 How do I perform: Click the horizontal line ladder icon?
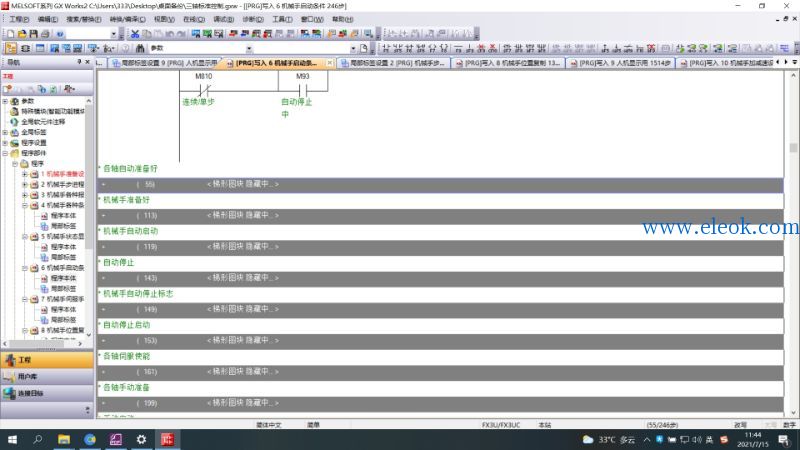458,48
